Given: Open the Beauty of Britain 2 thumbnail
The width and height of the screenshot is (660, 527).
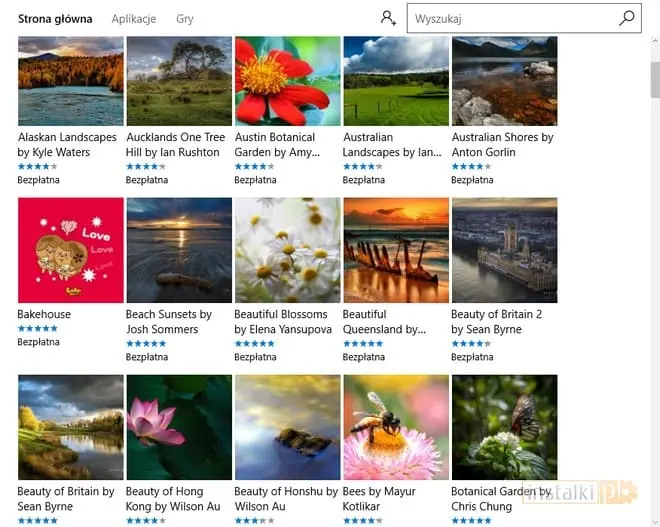Looking at the screenshot, I should 504,250.
